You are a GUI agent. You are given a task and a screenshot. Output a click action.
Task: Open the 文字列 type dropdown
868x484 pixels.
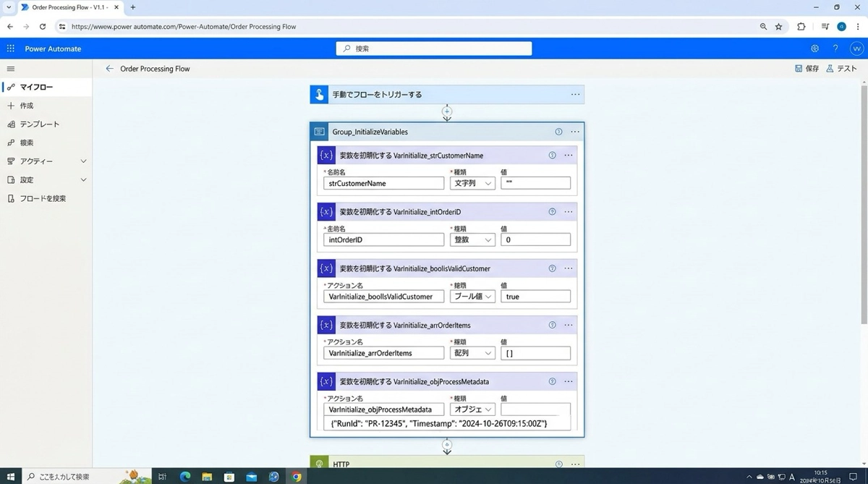pyautogui.click(x=472, y=184)
